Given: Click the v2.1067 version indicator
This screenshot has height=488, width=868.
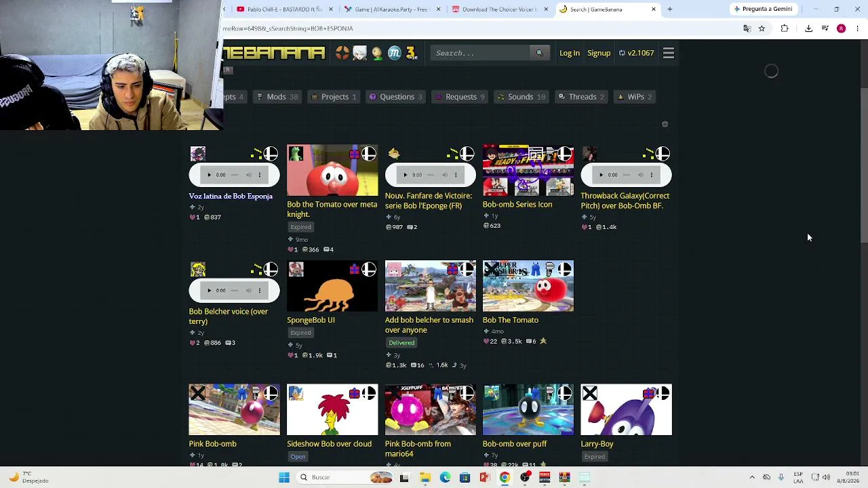Looking at the screenshot, I should pyautogui.click(x=636, y=53).
